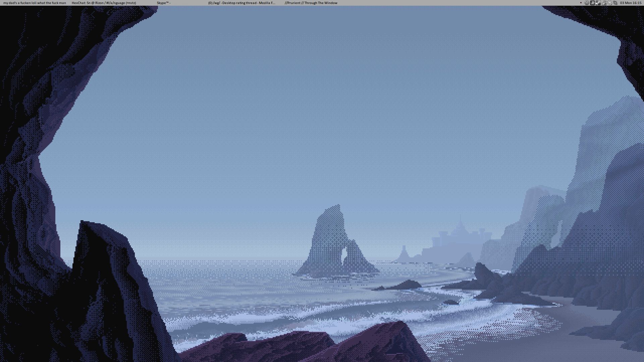The width and height of the screenshot is (644, 362).
Task: Click empty panel space left of the tray
Action: [x=470, y=3]
